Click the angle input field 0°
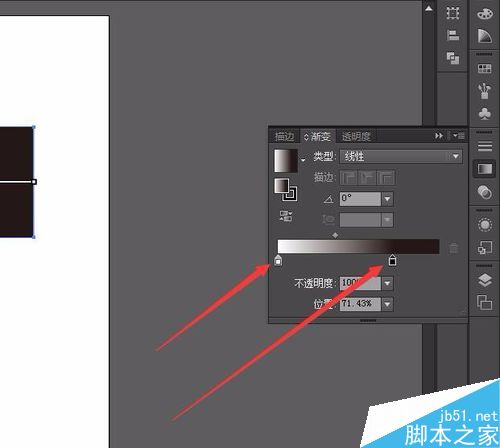This screenshot has height=448, width=500. pyautogui.click(x=360, y=199)
